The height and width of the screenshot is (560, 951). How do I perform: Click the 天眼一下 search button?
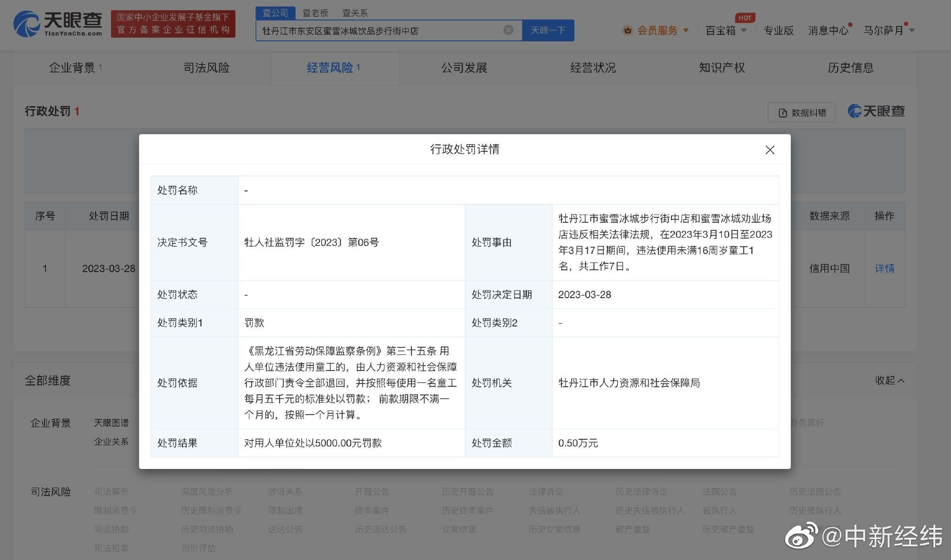tap(548, 31)
